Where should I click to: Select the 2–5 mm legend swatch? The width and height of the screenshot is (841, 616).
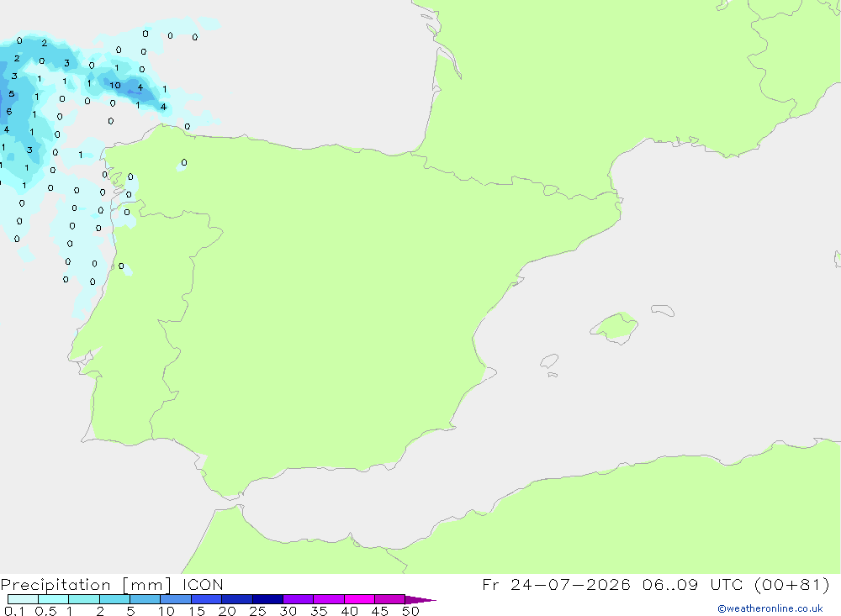tap(114, 599)
